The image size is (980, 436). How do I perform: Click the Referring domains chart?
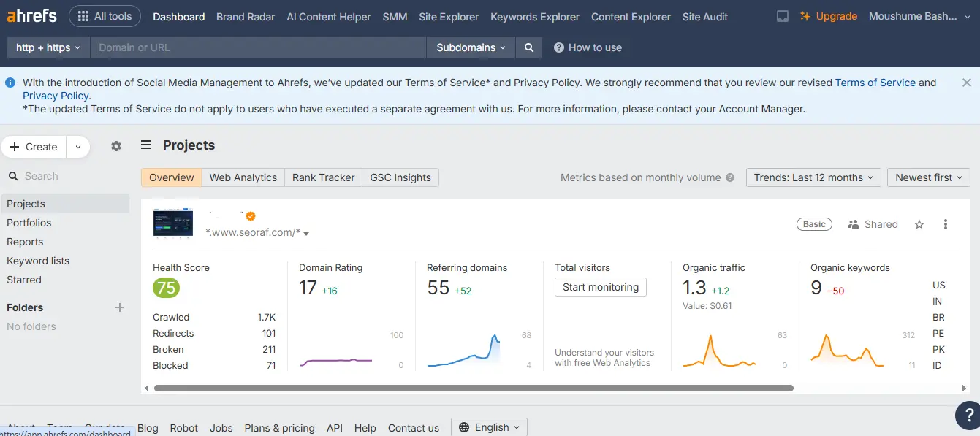point(464,349)
